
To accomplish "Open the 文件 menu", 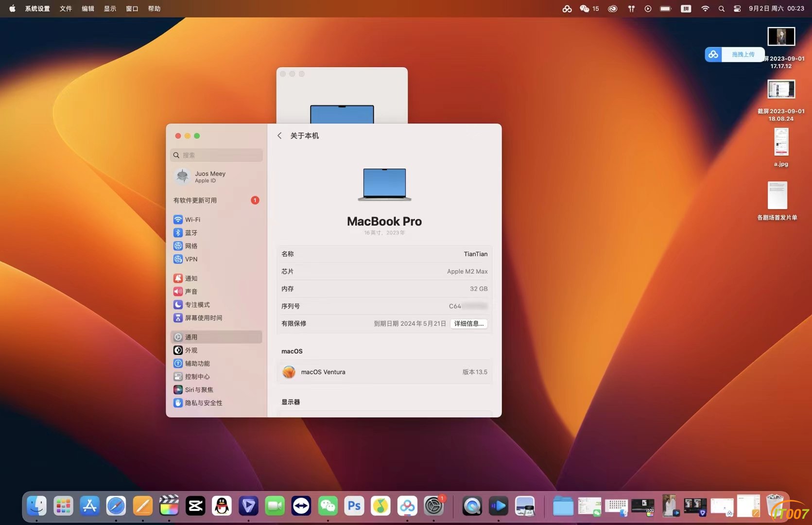I will point(66,8).
